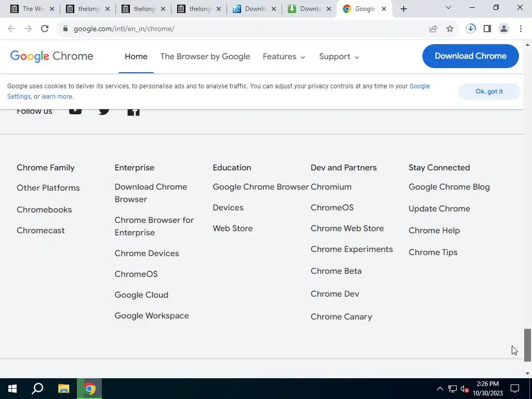Screen dimensions: 532x399
Task: Expand the Support dropdown menu
Action: (x=339, y=57)
